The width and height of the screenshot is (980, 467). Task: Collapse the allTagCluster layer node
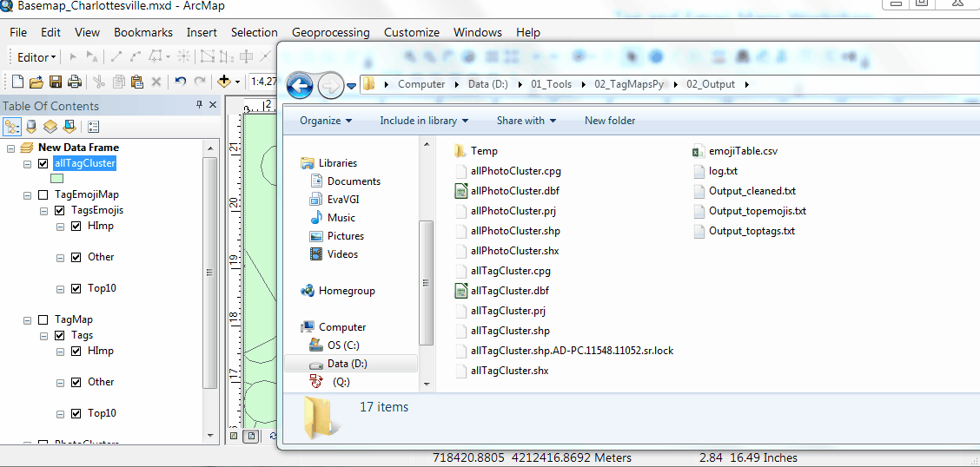[x=27, y=164]
